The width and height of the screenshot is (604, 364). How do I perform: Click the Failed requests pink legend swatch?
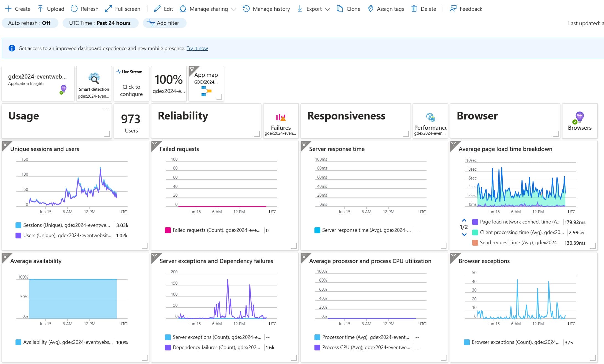pos(168,230)
